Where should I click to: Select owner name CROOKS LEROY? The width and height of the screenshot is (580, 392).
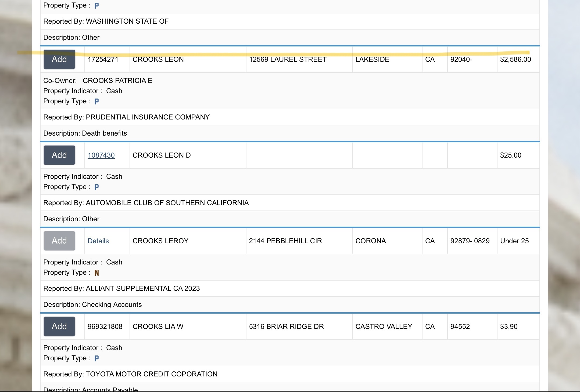pos(160,241)
